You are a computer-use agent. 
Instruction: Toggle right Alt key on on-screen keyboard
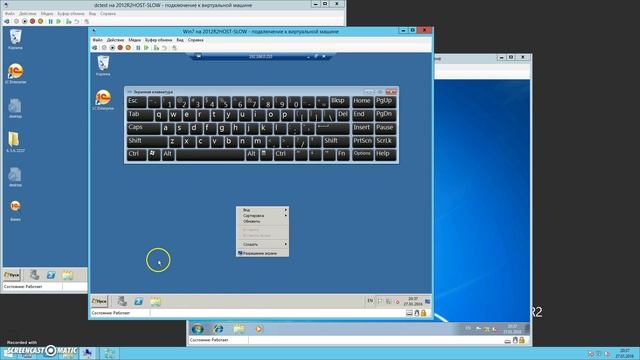252,155
